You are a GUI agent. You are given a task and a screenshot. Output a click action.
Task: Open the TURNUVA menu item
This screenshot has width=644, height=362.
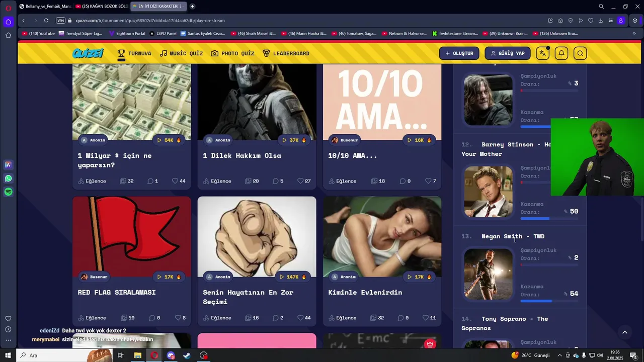pyautogui.click(x=134, y=53)
